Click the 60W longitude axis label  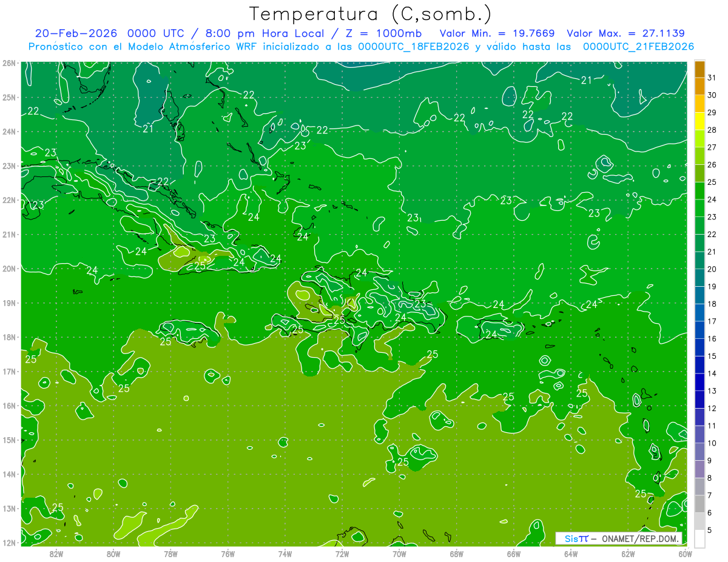[x=685, y=554]
